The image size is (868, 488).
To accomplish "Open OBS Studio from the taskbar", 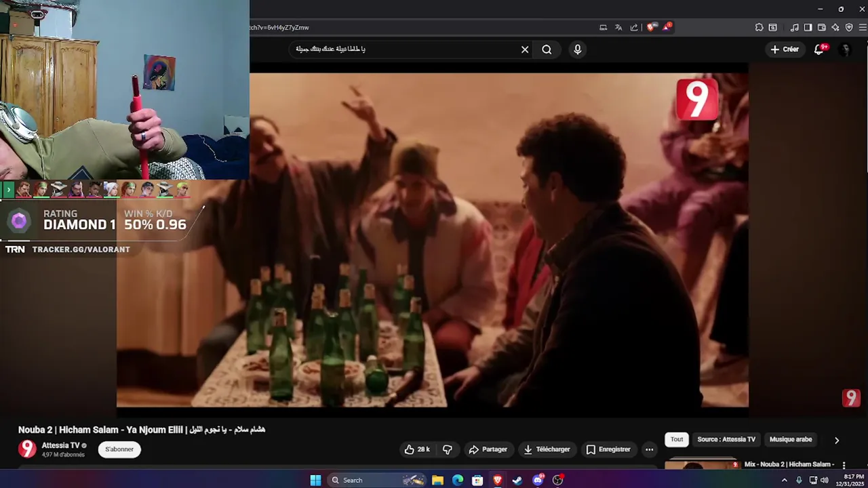I will [x=558, y=480].
